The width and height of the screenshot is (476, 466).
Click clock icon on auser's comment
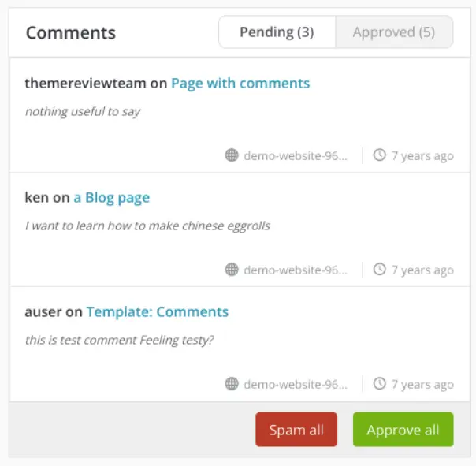[380, 383]
